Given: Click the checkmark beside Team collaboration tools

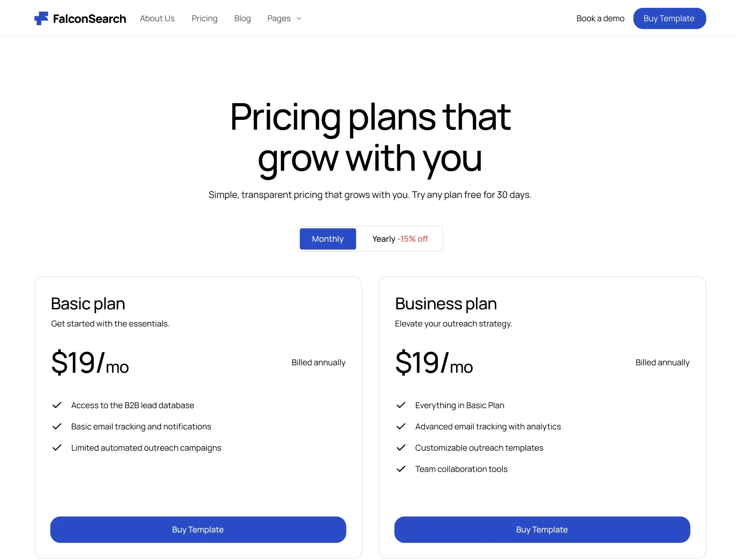Looking at the screenshot, I should tap(401, 469).
